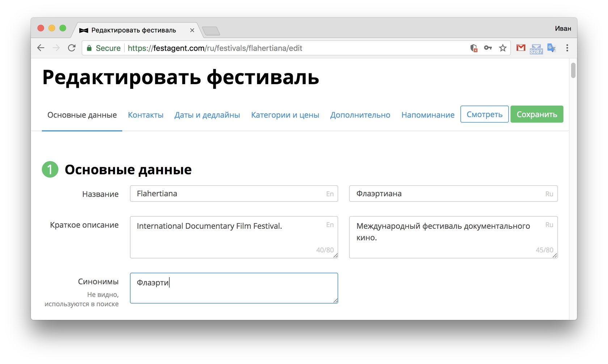Screen dimensions: 608x364
Task: Click the 40/80 character counter
Action: click(325, 250)
